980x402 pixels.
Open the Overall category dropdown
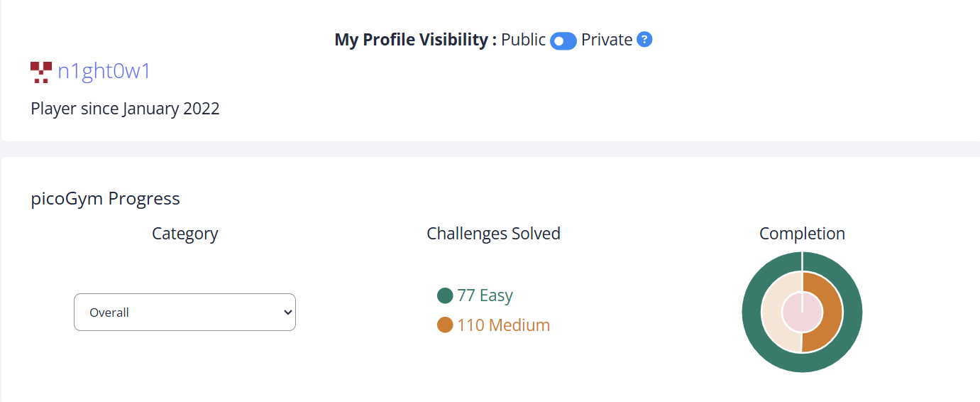185,312
